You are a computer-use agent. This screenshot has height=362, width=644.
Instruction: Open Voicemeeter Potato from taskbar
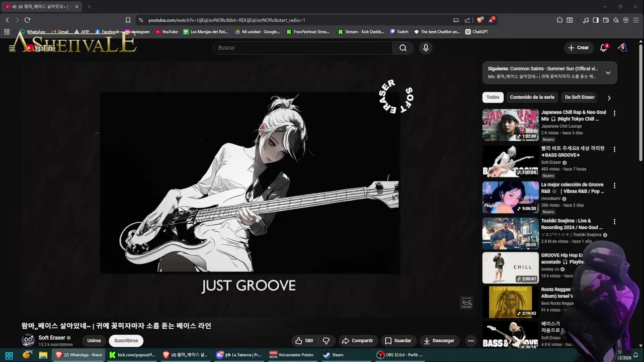click(x=291, y=355)
